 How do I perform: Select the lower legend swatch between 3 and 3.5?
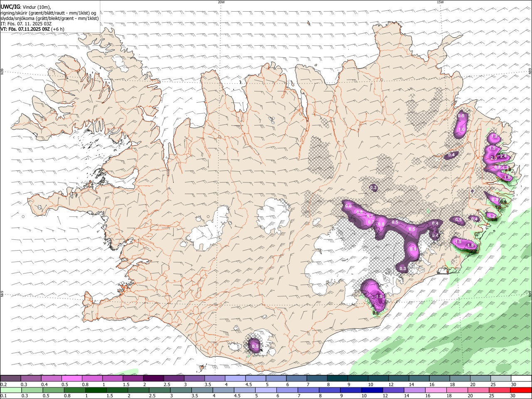click(181, 390)
